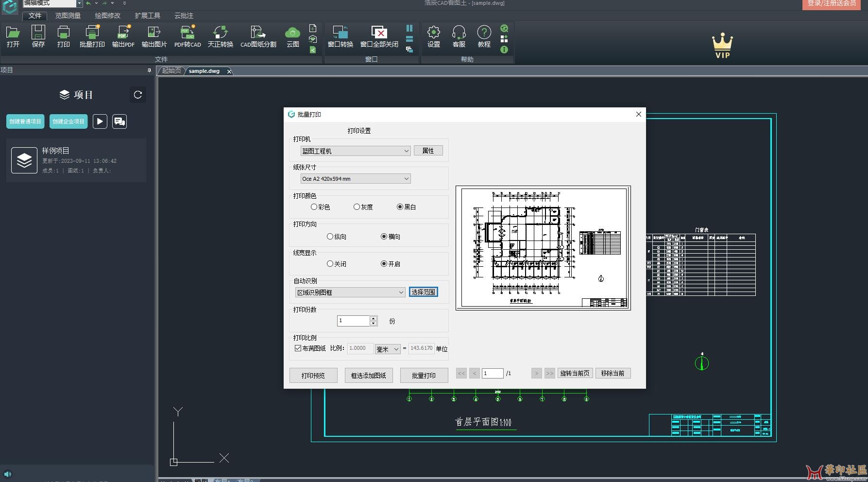This screenshot has height=482, width=868.
Task: Click the 打印预览 preview button
Action: 313,375
